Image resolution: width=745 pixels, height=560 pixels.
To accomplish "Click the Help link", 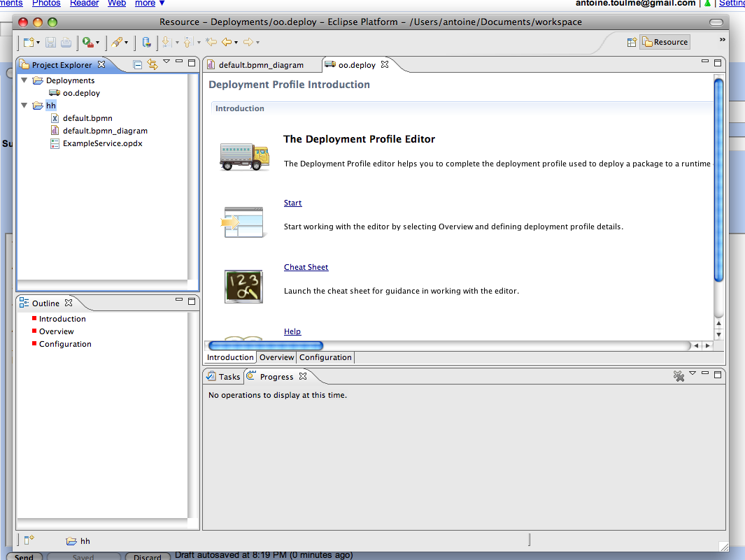I will [292, 331].
